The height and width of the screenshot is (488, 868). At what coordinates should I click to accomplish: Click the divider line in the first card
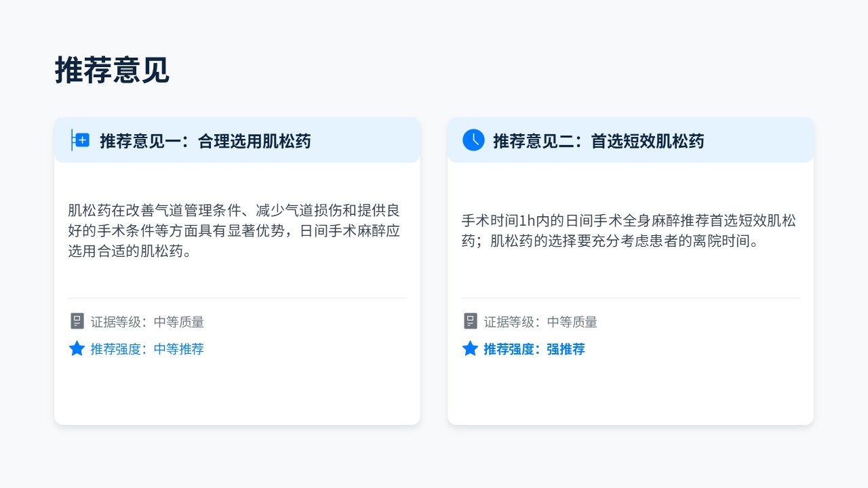pyautogui.click(x=237, y=298)
